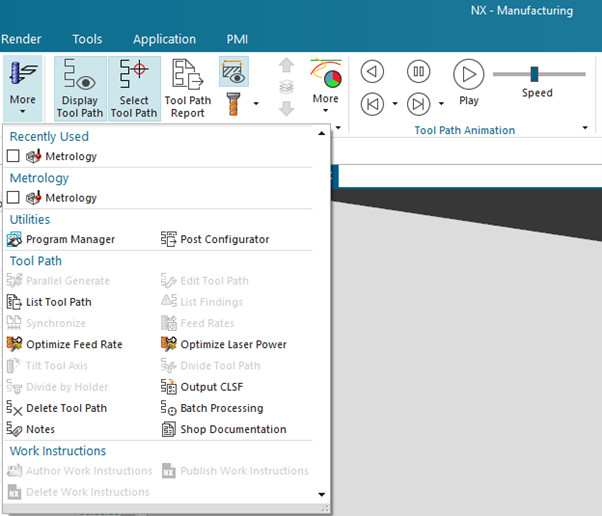This screenshot has width=602, height=516.
Task: Toggle the cut region display eye icon
Action: point(234,71)
